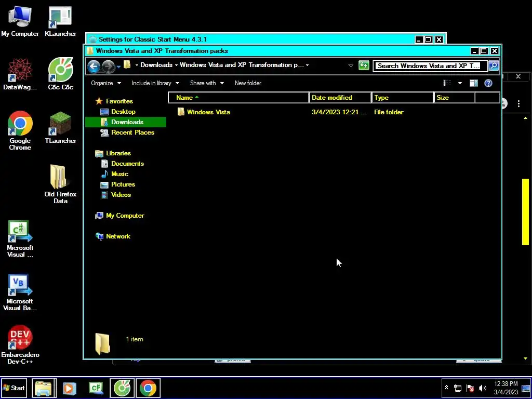Screen dimensions: 532x399
Task: Open More view options dropdown arrow
Action: (x=460, y=83)
